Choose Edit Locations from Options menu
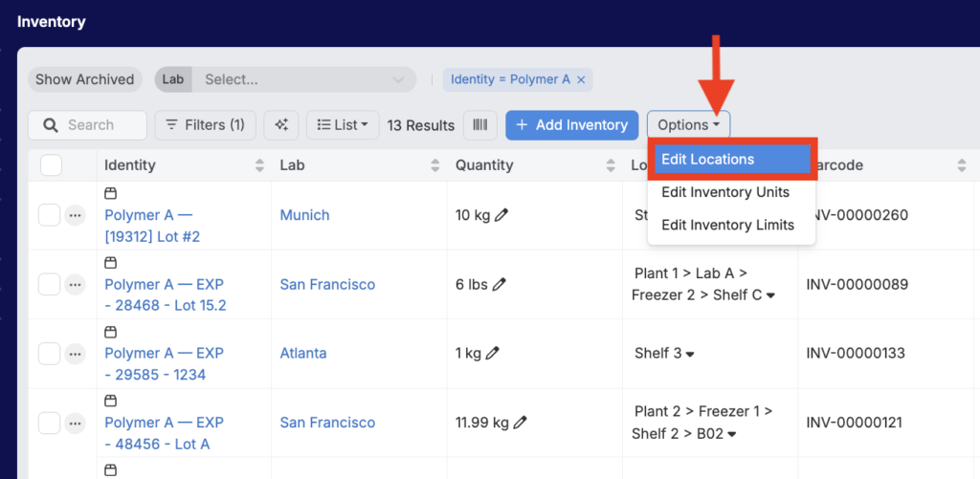Viewport: 980px width, 479px height. (732, 160)
